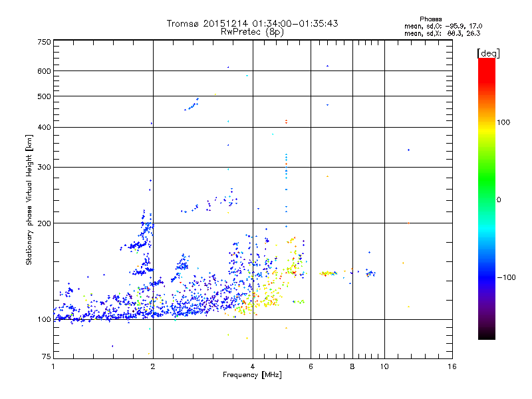Click the x-axis tick label '10'
This screenshot has width=532, height=399.
tap(384, 366)
